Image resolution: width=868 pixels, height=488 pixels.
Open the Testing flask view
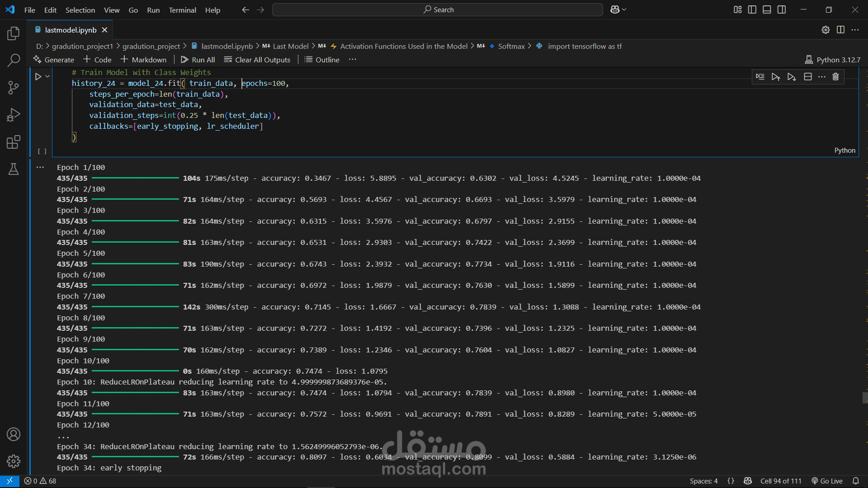(x=14, y=169)
